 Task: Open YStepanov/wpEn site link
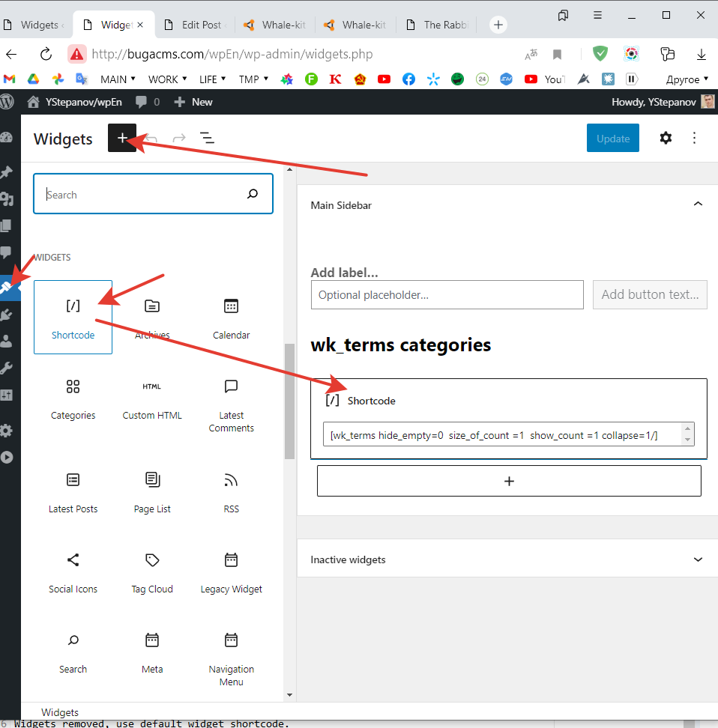coord(75,102)
